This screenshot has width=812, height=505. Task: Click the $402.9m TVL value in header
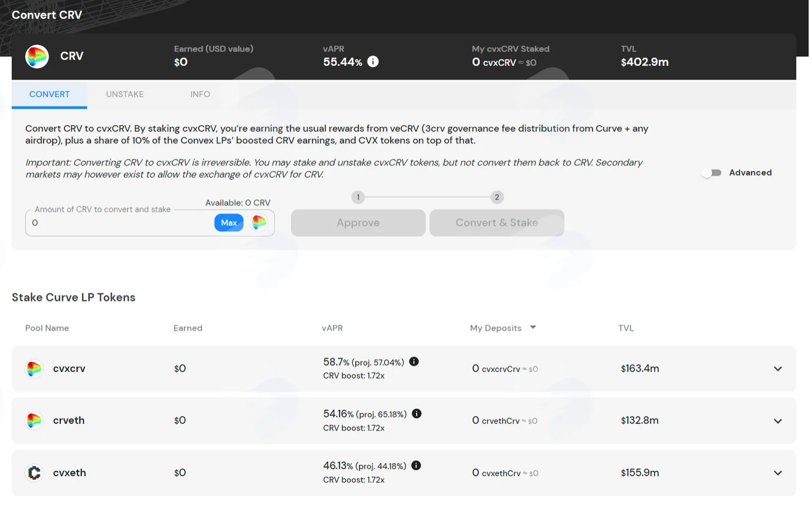coord(644,62)
